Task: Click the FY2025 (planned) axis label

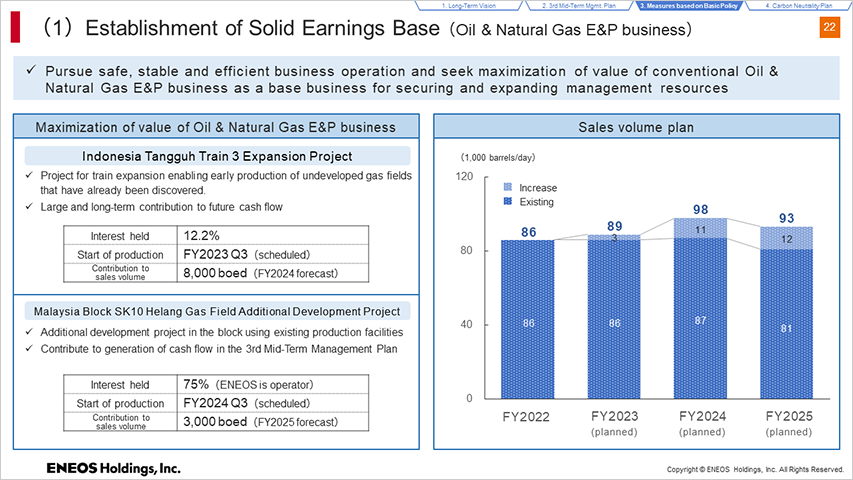Action: (x=789, y=424)
